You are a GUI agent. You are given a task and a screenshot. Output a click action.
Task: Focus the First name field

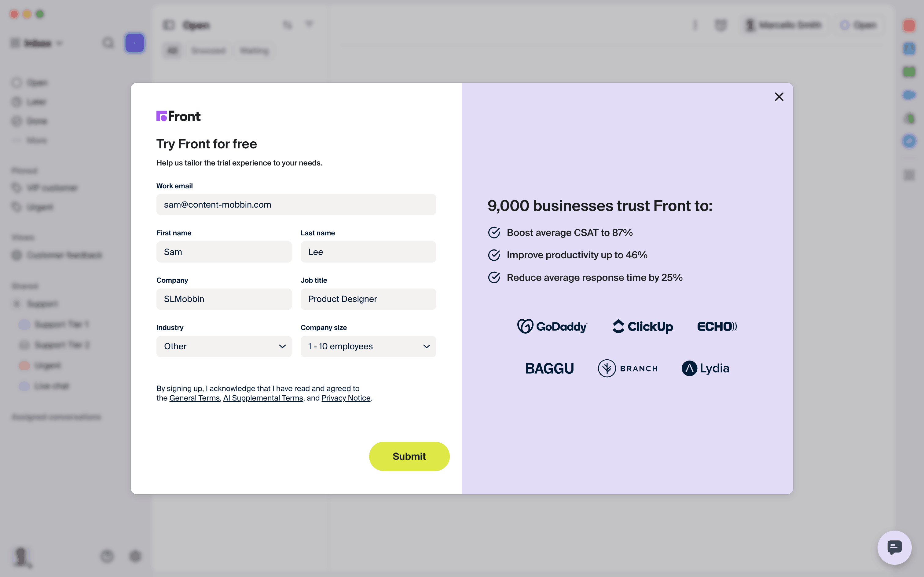click(x=224, y=252)
